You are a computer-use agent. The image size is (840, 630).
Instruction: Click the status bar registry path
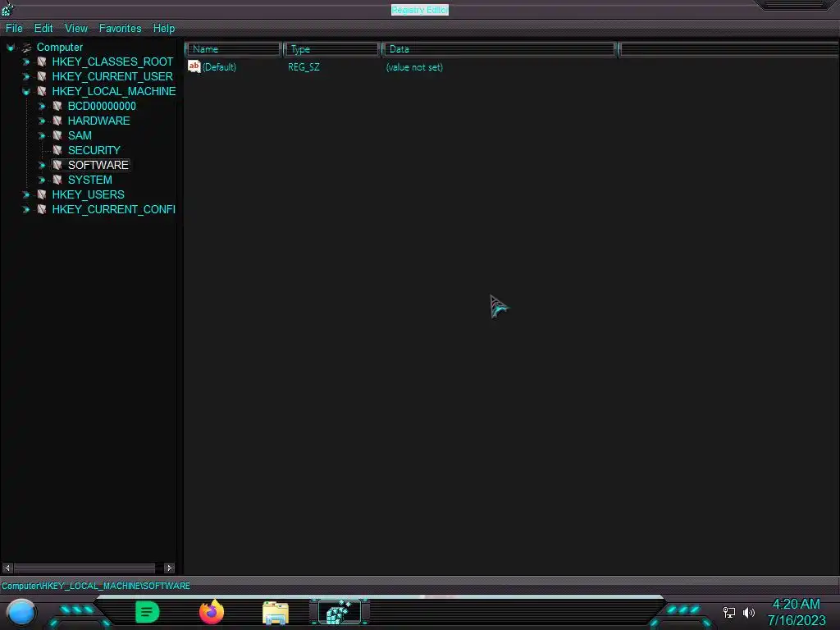coord(96,586)
